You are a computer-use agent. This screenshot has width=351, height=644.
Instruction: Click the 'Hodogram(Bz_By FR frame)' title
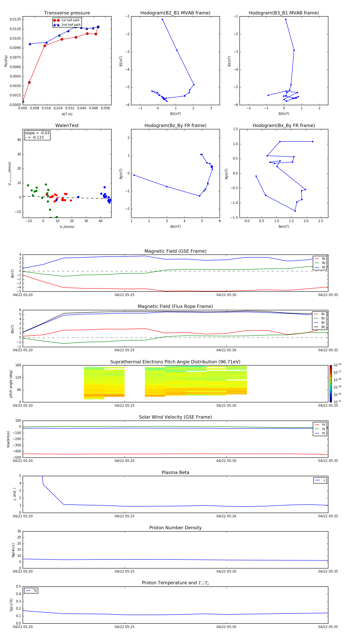(175, 125)
